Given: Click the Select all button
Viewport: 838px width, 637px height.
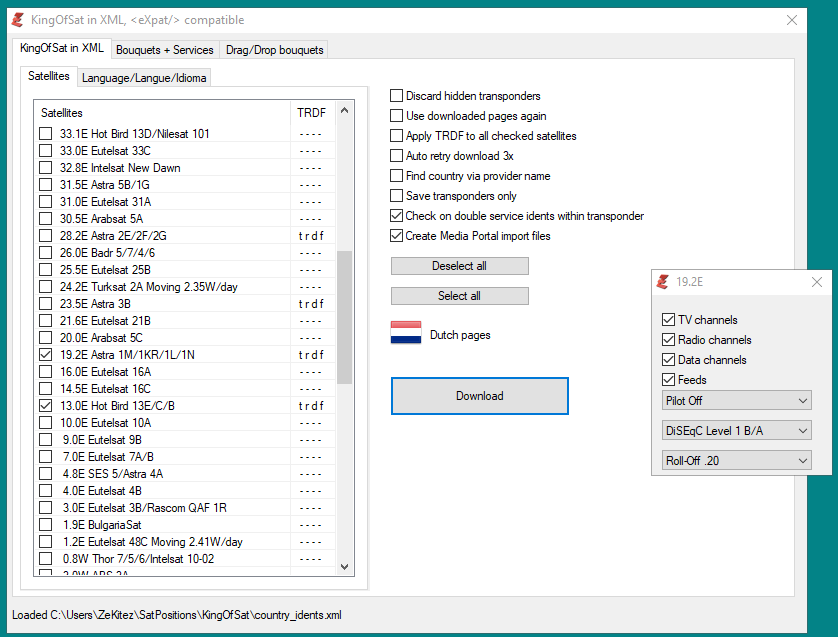Looking at the screenshot, I should tap(460, 296).
